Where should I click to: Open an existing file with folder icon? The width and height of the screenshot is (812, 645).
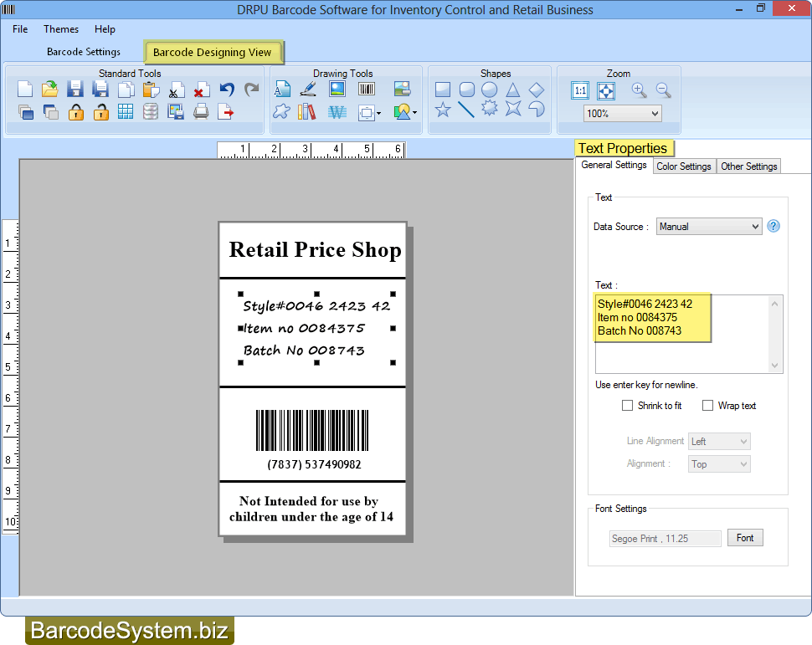(x=49, y=89)
